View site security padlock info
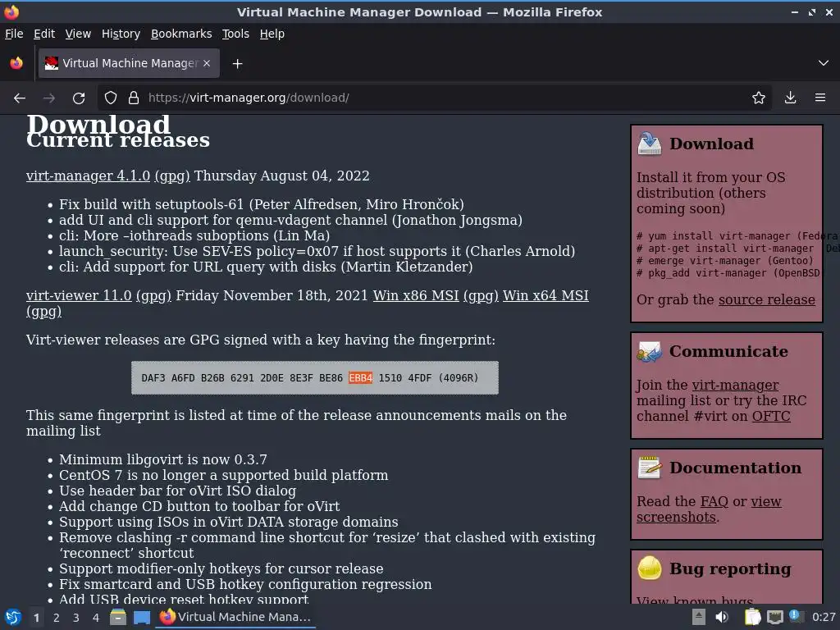This screenshot has width=840, height=630. [134, 98]
